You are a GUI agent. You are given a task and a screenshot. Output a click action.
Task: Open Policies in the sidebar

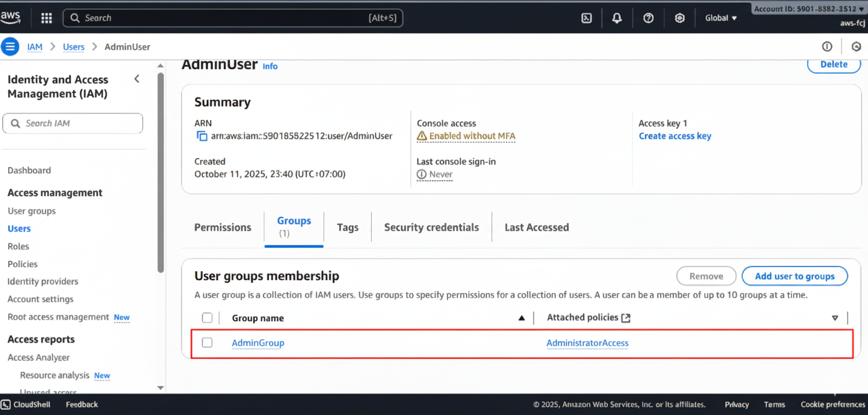point(22,264)
